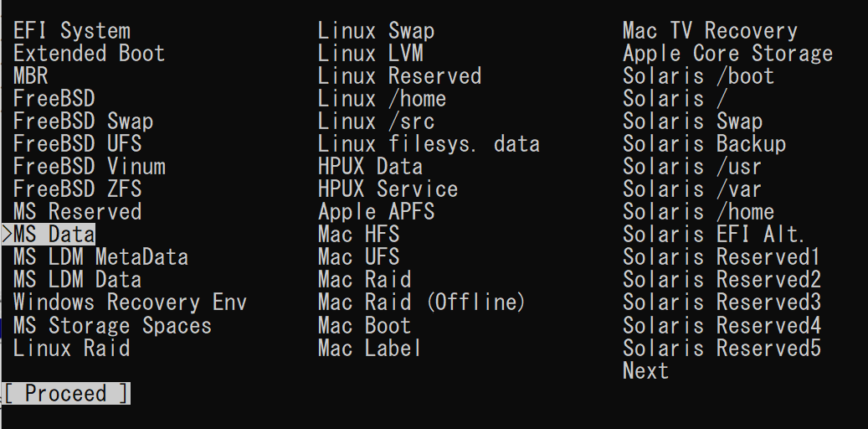Image resolution: width=868 pixels, height=429 pixels.
Task: Pick Mac TV Recovery entry
Action: (710, 32)
